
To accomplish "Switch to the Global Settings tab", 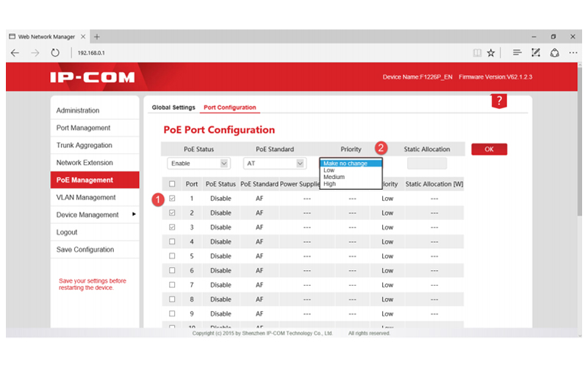I will coord(173,107).
